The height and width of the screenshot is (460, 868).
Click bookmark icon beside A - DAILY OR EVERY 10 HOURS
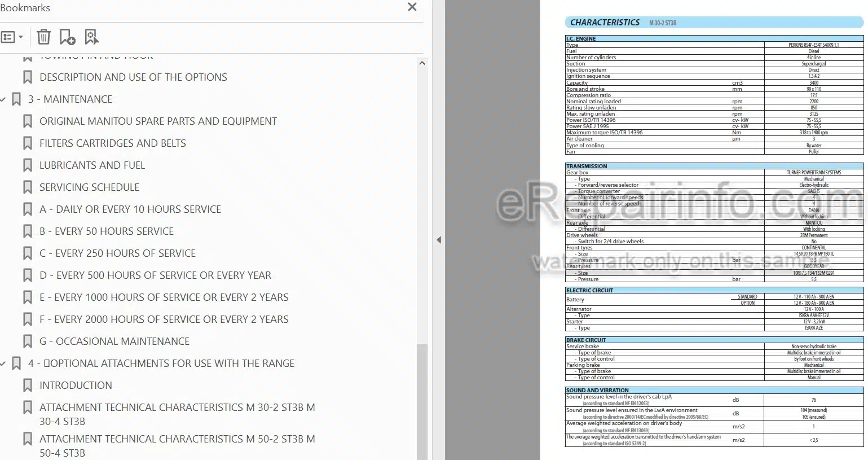pos(27,209)
